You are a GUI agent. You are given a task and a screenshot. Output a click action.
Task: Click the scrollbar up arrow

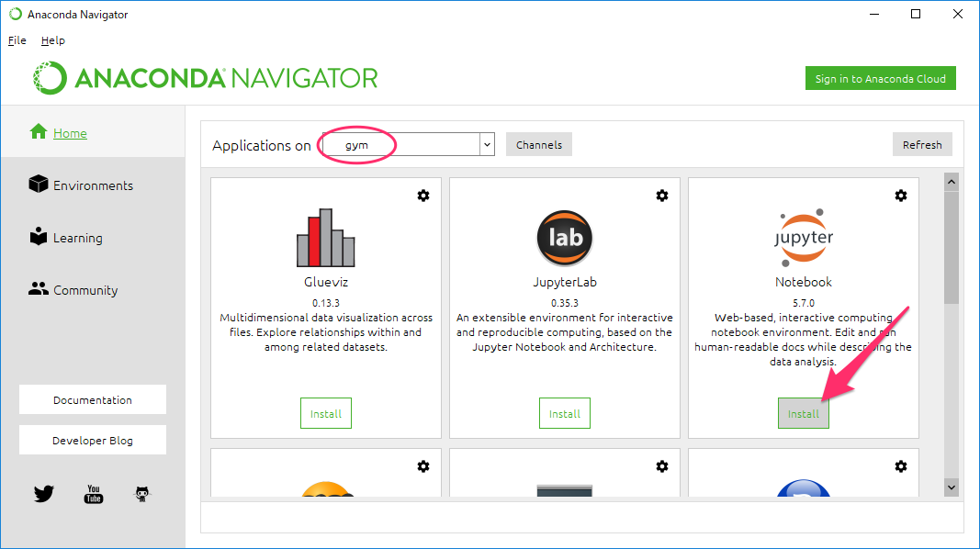(x=952, y=183)
